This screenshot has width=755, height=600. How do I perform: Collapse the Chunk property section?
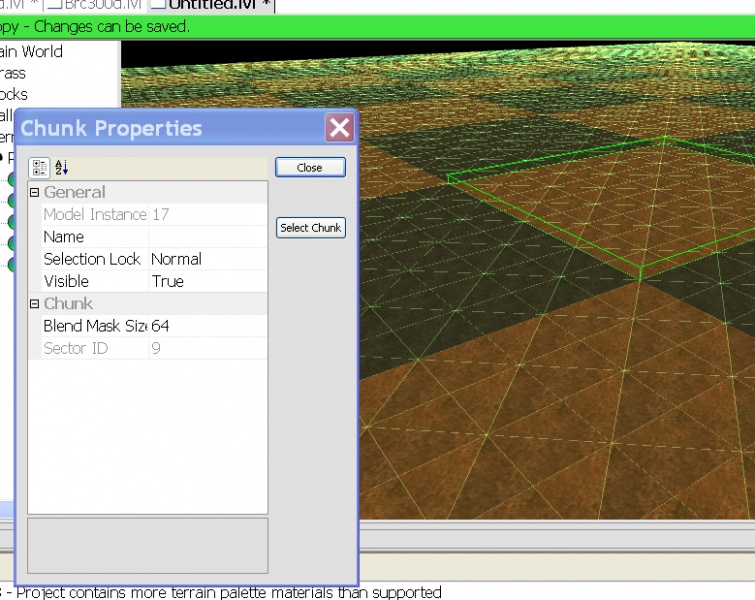(35, 304)
